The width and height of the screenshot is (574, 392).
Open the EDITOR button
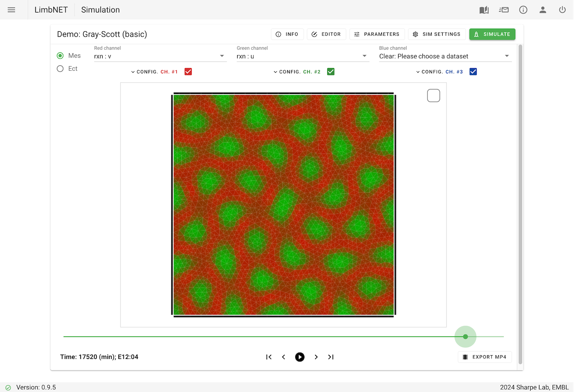pos(326,34)
